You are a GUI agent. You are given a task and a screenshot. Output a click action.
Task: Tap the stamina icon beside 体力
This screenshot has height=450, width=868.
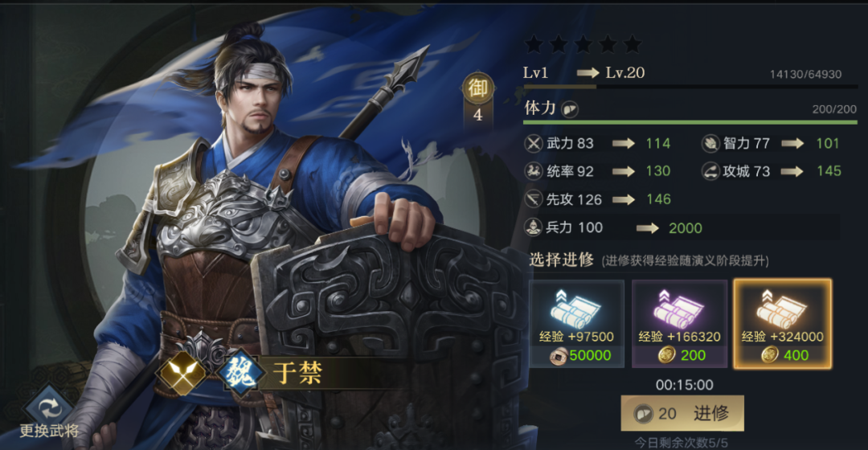pyautogui.click(x=570, y=109)
